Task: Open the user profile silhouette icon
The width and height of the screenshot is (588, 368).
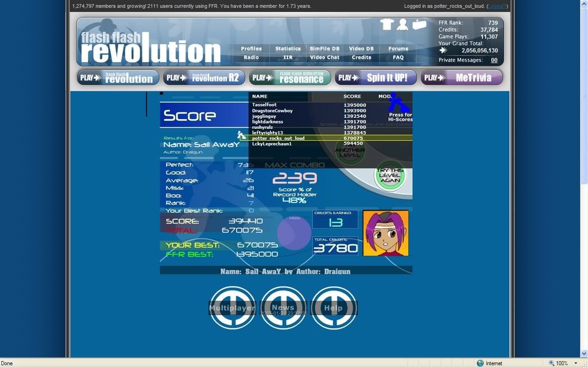Action: tap(403, 24)
